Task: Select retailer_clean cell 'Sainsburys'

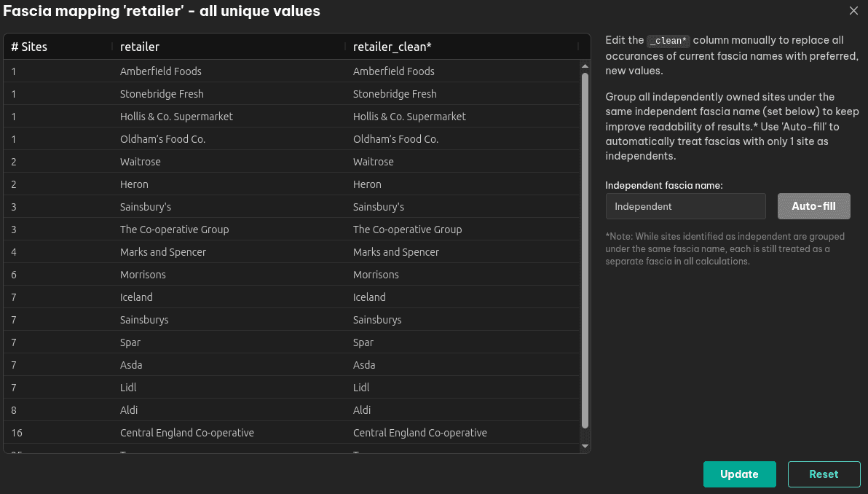Action: [462, 320]
